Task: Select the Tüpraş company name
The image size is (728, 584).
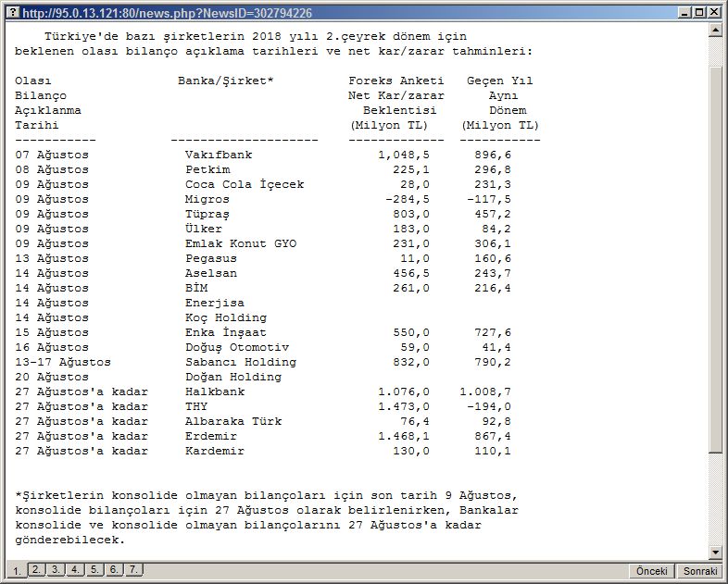Action: (207, 214)
